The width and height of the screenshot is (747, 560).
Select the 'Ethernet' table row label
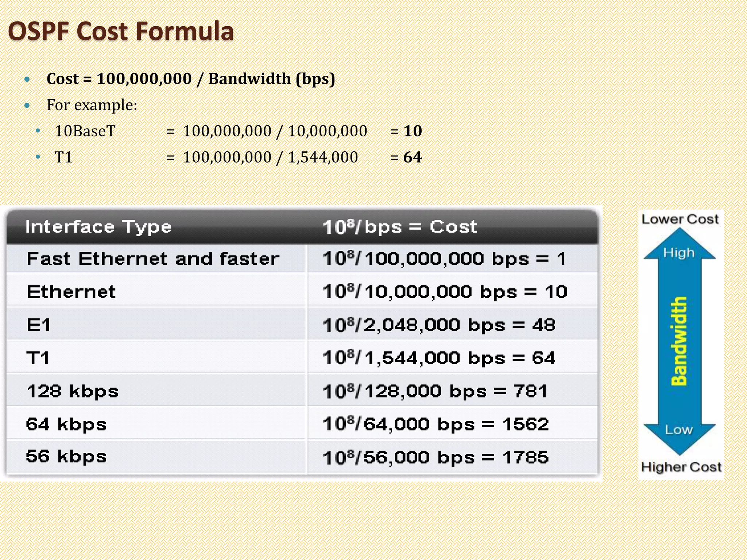(x=71, y=292)
